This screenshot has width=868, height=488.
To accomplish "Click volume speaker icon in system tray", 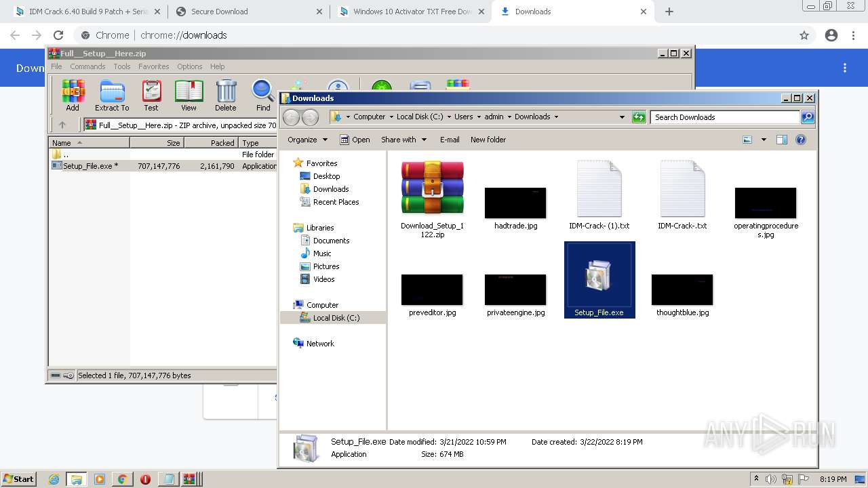I will coord(771,479).
